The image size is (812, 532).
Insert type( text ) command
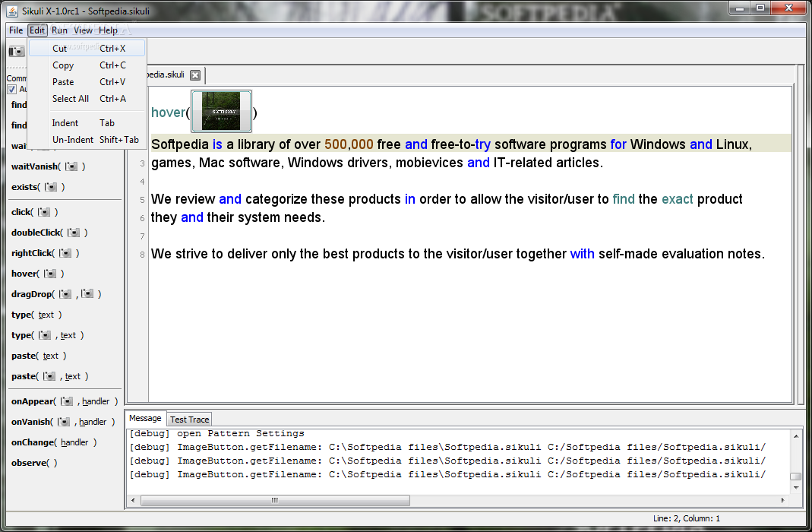pos(36,315)
